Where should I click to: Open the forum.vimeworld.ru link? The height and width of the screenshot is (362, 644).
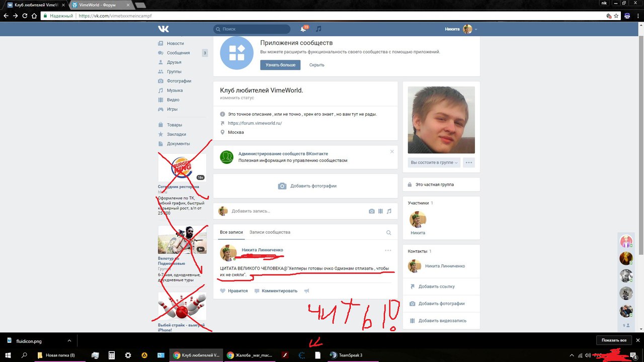click(x=255, y=123)
